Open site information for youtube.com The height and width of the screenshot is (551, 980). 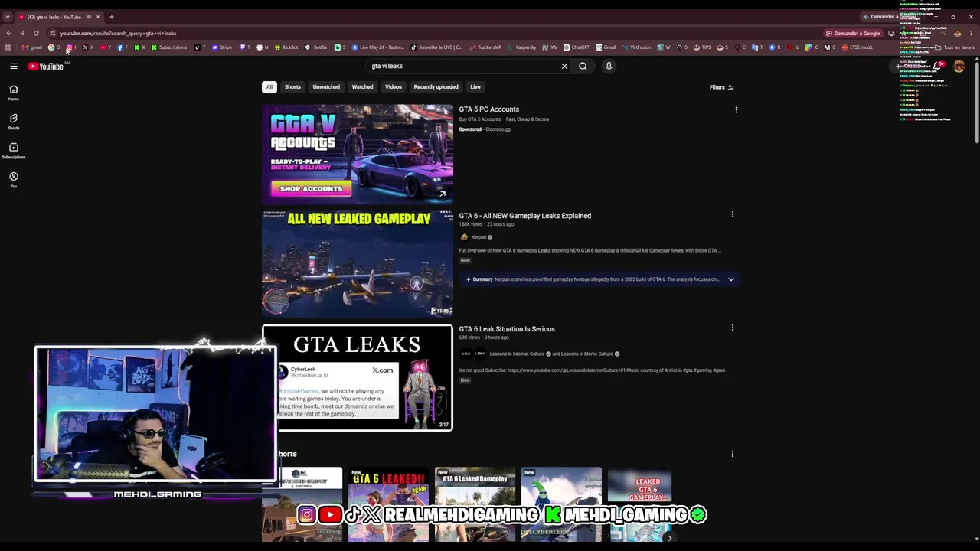pyautogui.click(x=53, y=33)
